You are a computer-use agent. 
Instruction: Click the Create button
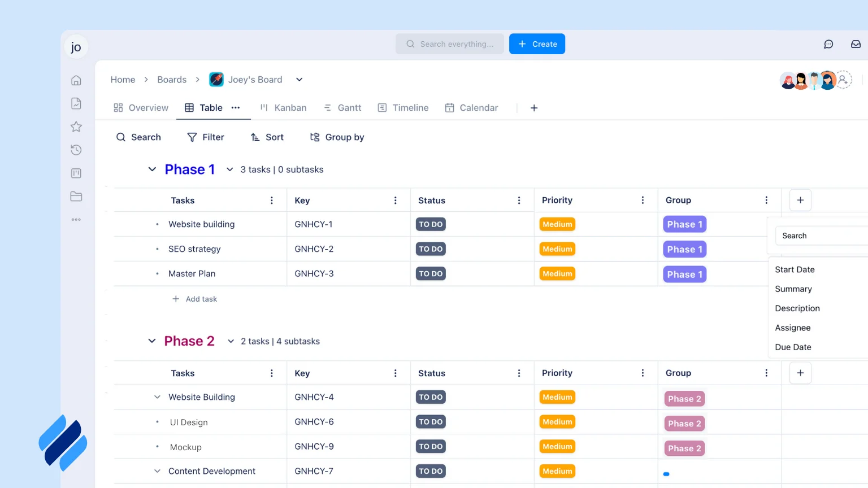(x=537, y=43)
